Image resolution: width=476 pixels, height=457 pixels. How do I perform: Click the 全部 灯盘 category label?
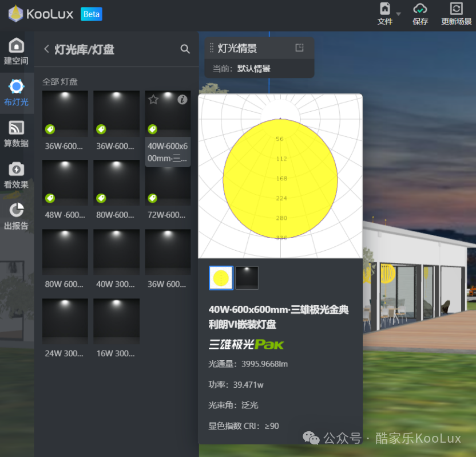click(x=60, y=81)
